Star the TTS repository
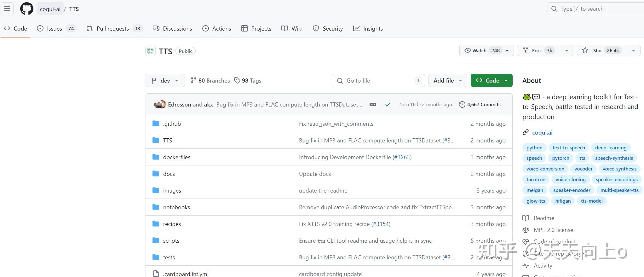The height and width of the screenshot is (277, 644). coord(602,50)
